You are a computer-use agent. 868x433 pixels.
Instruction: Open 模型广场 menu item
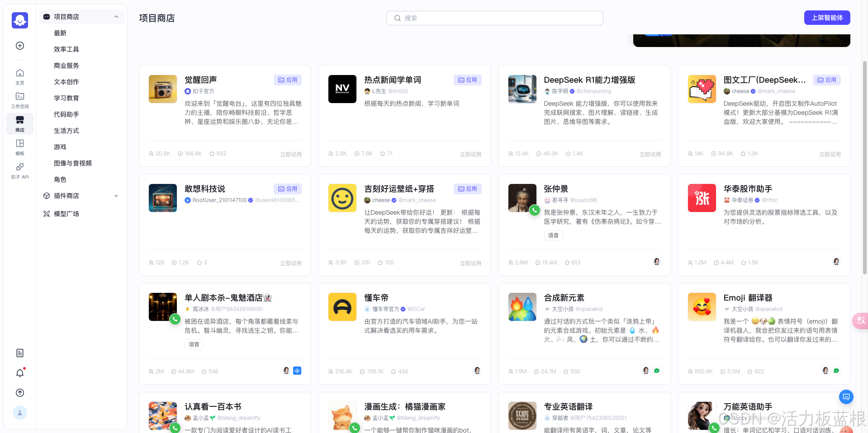pyautogui.click(x=82, y=214)
